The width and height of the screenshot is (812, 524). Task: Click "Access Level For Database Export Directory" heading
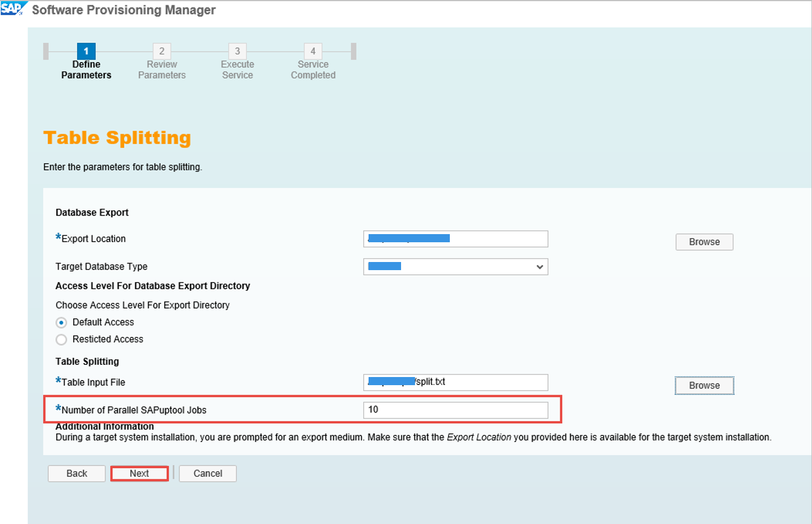[x=153, y=286]
